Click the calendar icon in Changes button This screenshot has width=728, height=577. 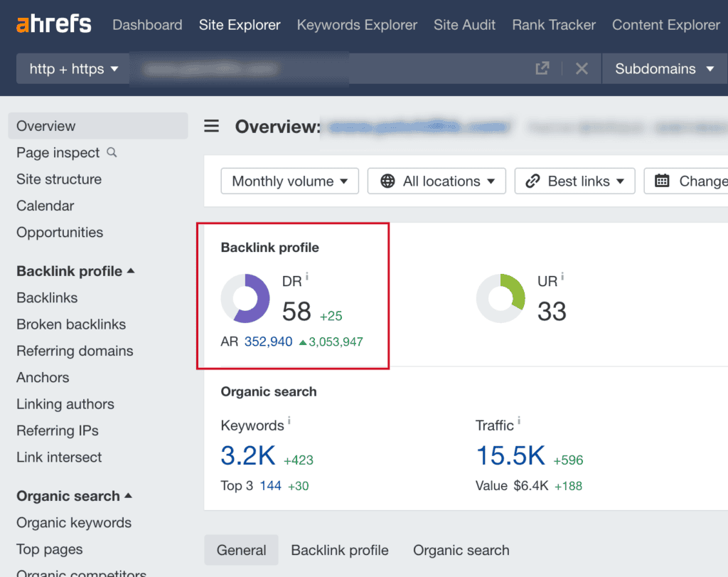pyautogui.click(x=662, y=180)
